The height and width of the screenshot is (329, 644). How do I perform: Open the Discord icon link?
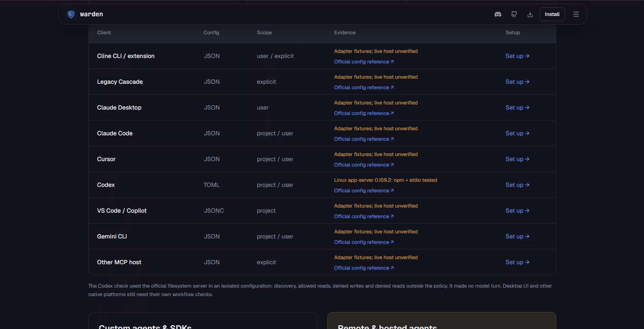pos(498,14)
